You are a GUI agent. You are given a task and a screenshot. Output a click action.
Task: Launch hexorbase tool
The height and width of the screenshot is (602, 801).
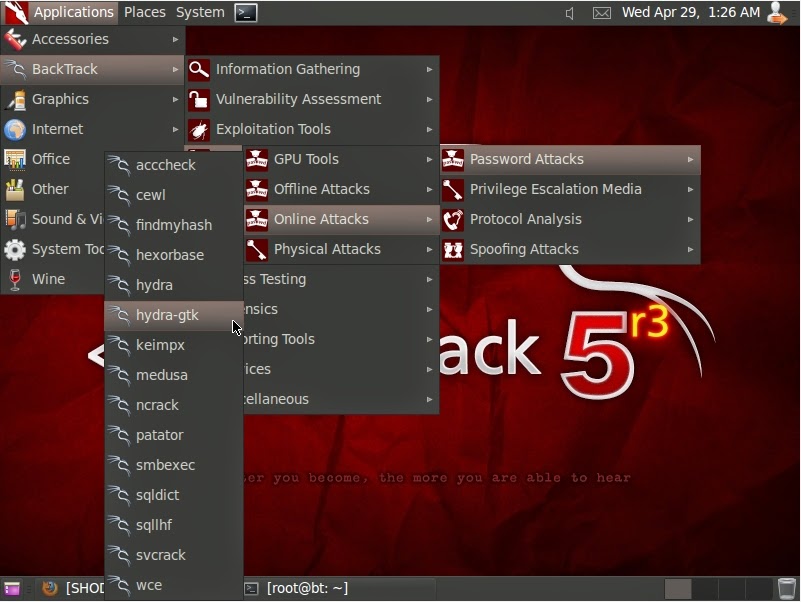174,256
